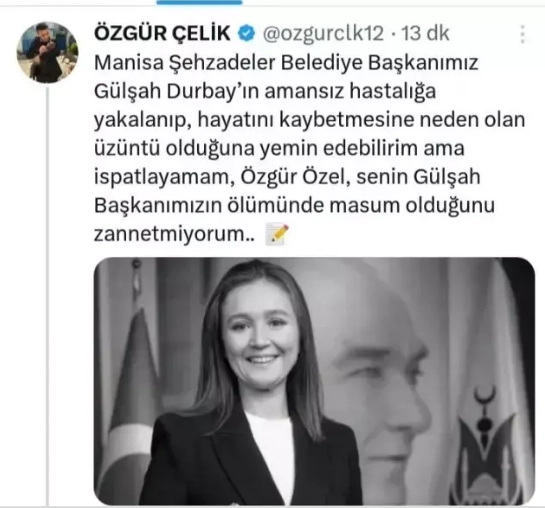This screenshot has height=508, width=545.
Task: Click the 13 dk timestamp
Action: coord(426,34)
